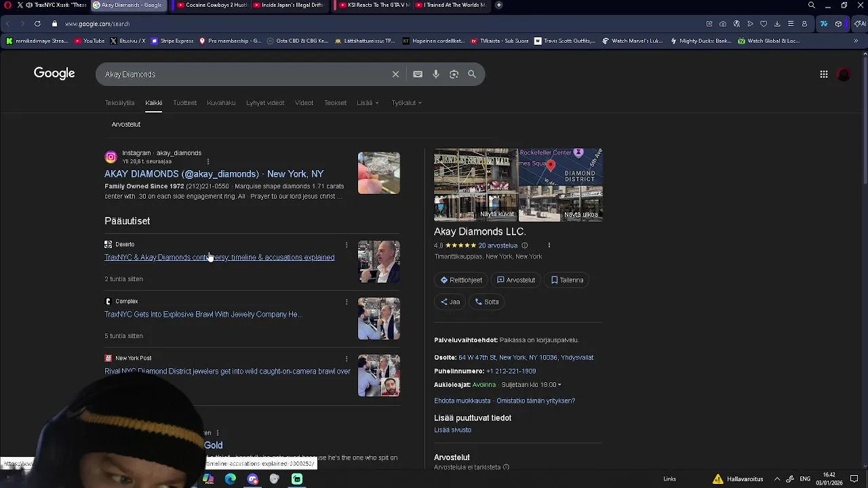
Task: Click the Arvostelut filter chip under tabs
Action: (126, 125)
